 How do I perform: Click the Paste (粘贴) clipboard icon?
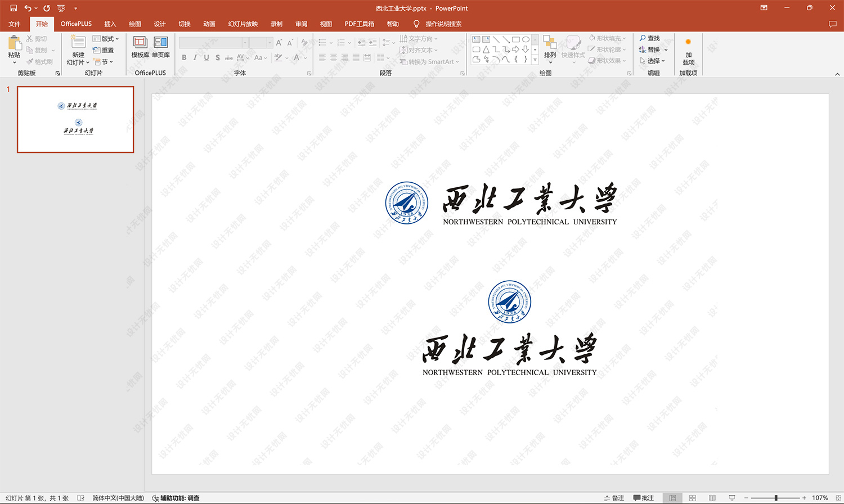click(x=14, y=43)
